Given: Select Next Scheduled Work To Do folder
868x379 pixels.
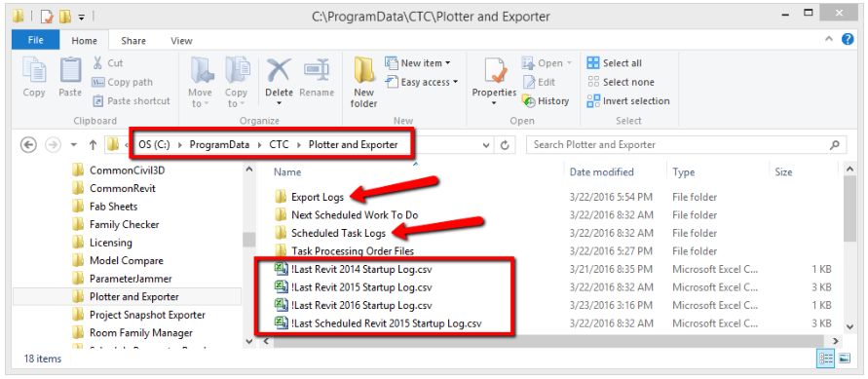Looking at the screenshot, I should [355, 214].
